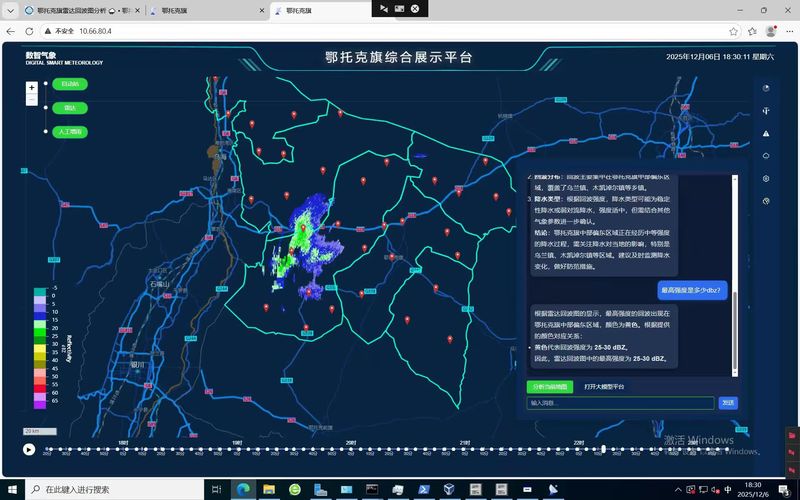Open the PowerShell icon on the taskbar
This screenshot has width=800, height=500.
click(x=423, y=489)
